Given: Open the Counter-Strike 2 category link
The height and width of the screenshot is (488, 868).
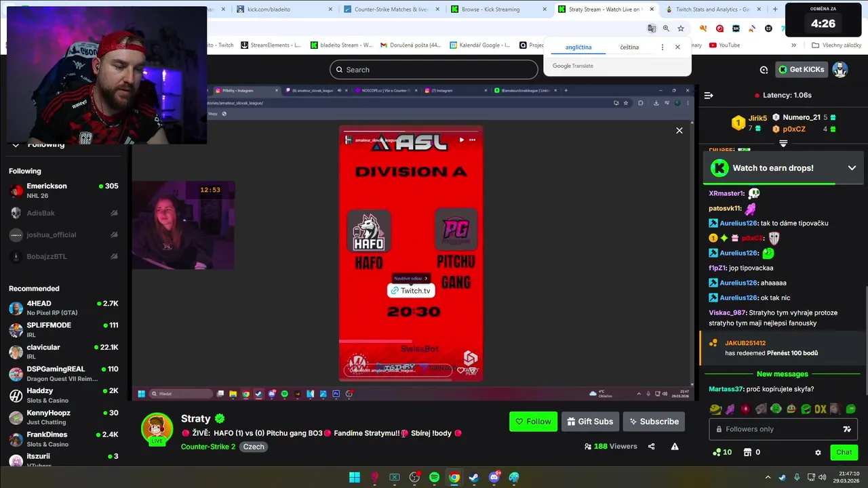Looking at the screenshot, I should (x=208, y=447).
